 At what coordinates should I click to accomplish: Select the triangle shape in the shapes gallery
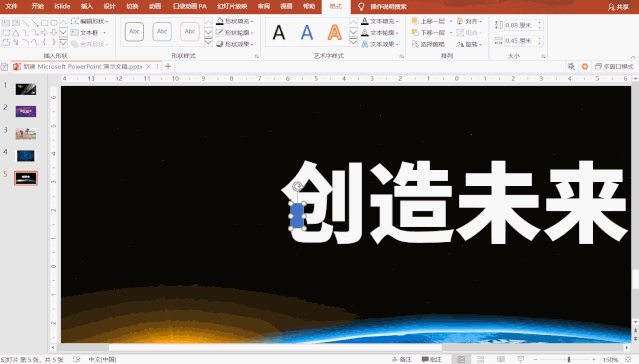15,33
